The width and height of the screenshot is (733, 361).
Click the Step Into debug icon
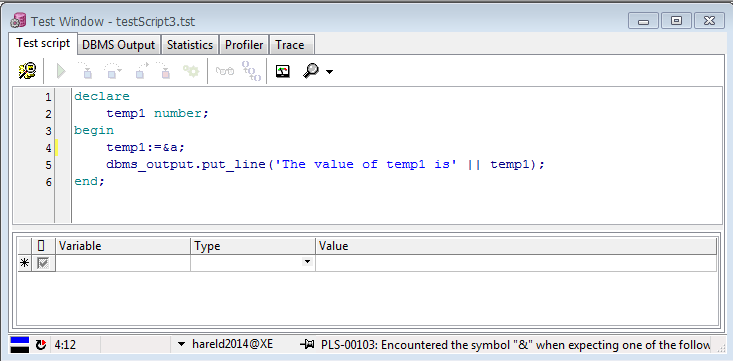pos(86,71)
